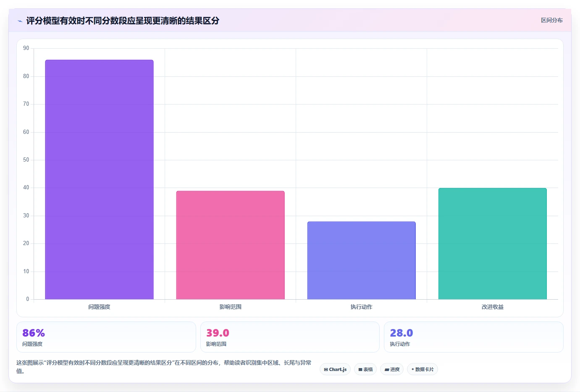
Task: Click the 表格 tag
Action: [365, 369]
